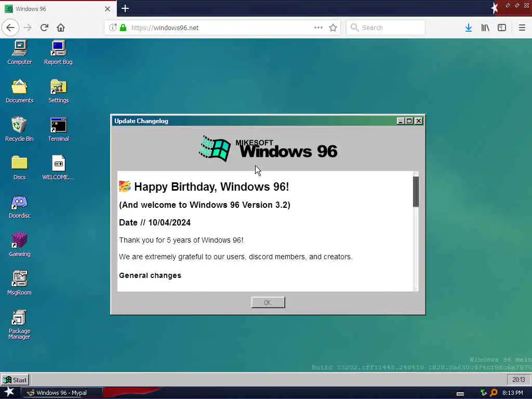This screenshot has width=532, height=399.
Task: Click the OK button in Update Changelog
Action: [268, 302]
